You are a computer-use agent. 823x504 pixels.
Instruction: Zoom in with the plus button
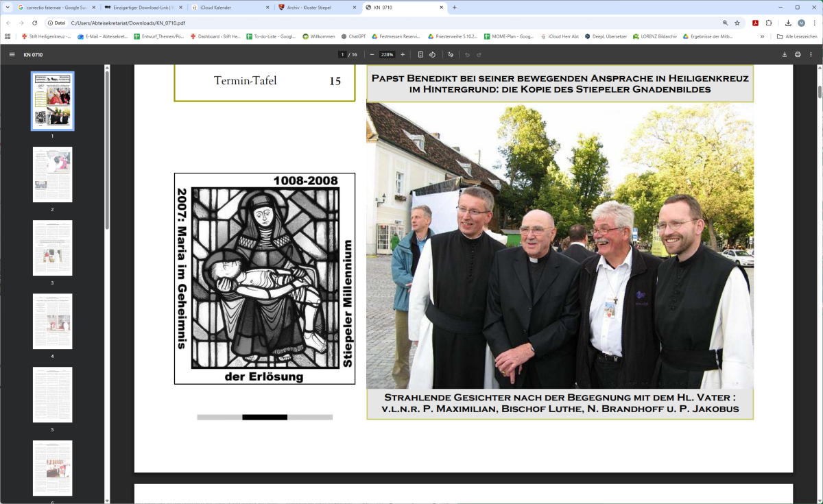403,54
